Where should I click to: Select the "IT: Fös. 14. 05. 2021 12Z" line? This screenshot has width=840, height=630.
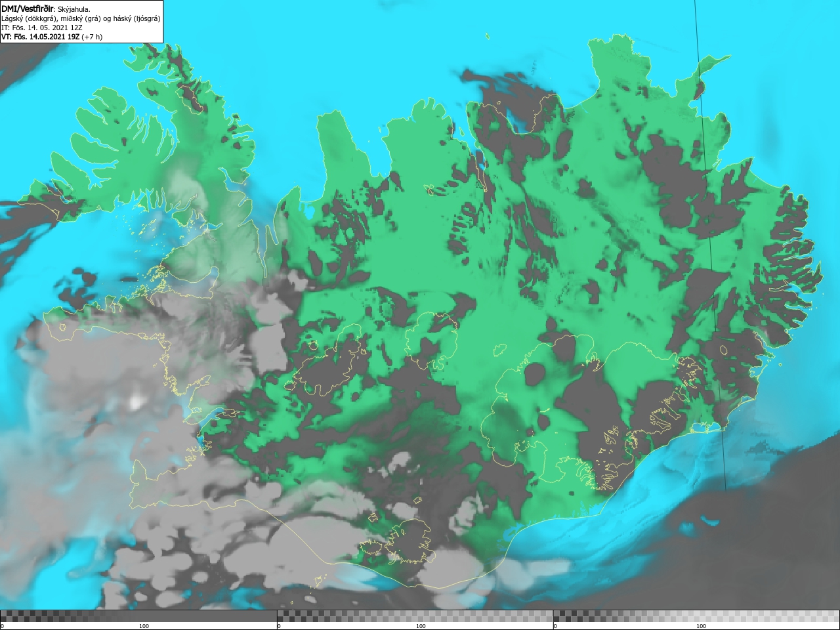click(42, 28)
